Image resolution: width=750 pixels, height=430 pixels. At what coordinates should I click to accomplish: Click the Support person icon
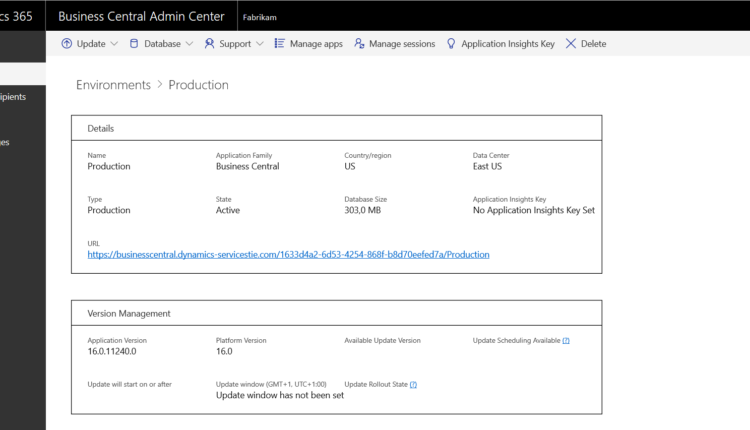pyautogui.click(x=209, y=44)
